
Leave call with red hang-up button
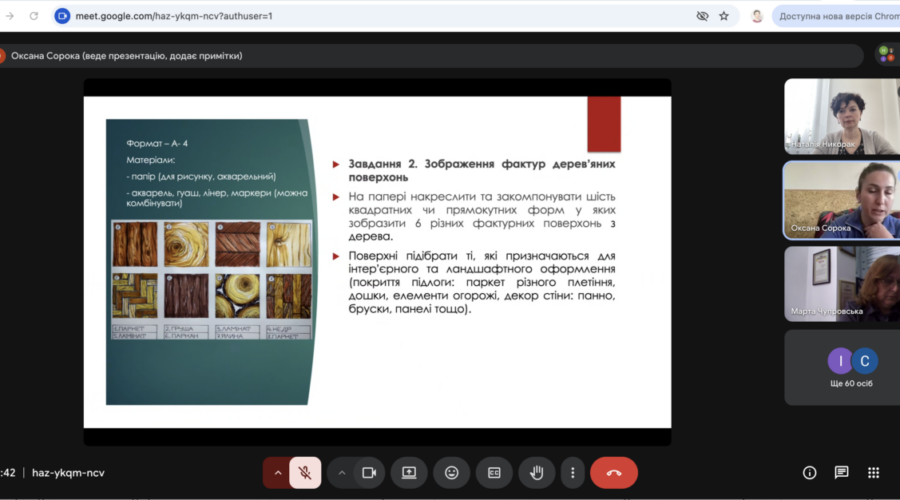click(x=614, y=473)
